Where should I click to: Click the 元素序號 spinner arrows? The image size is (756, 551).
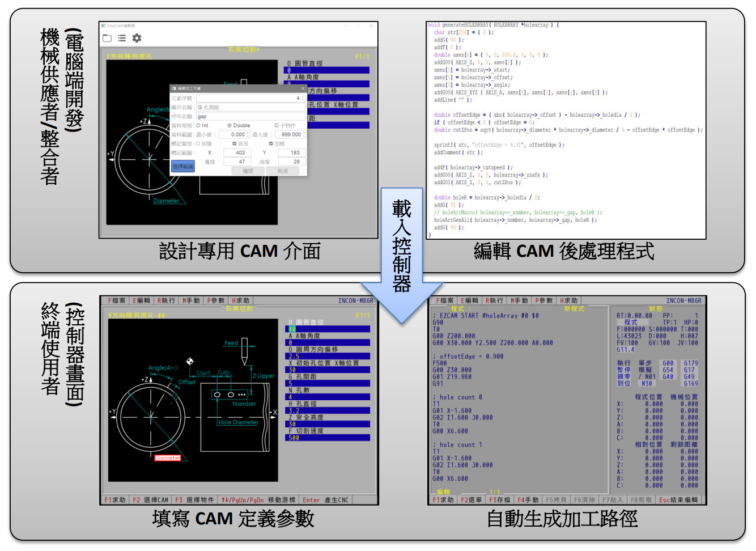[x=303, y=99]
